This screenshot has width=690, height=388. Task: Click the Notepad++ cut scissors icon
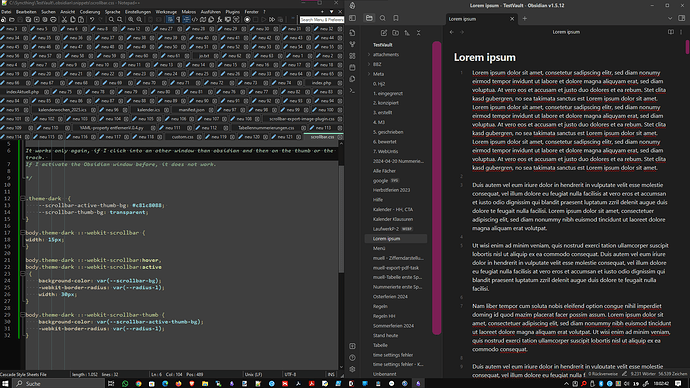coord(64,20)
